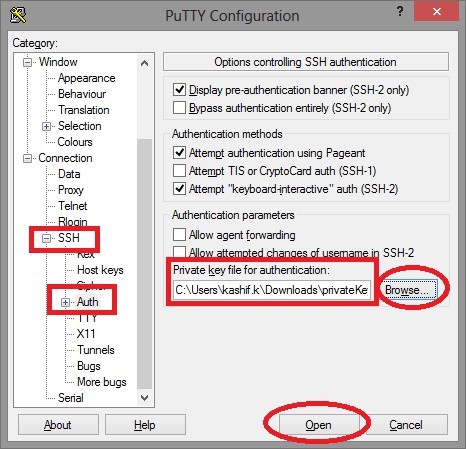Expand the Auth tree node
The image size is (466, 449).
pyautogui.click(x=65, y=302)
